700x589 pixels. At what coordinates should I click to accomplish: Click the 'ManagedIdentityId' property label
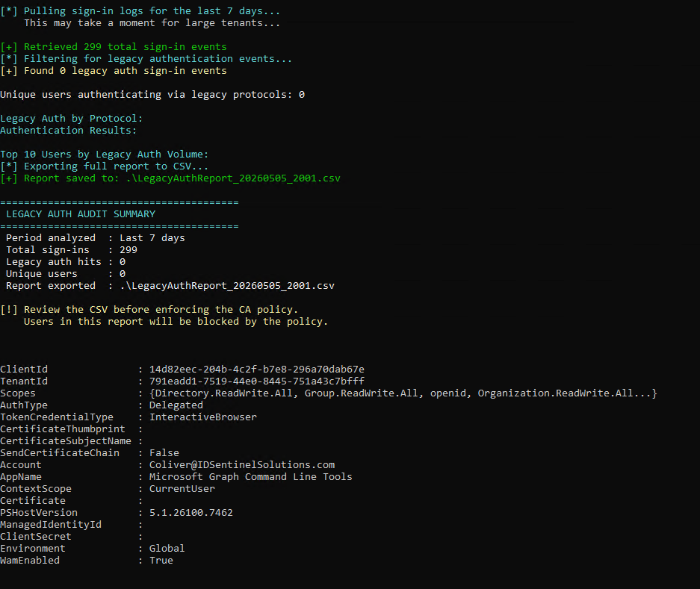51,524
